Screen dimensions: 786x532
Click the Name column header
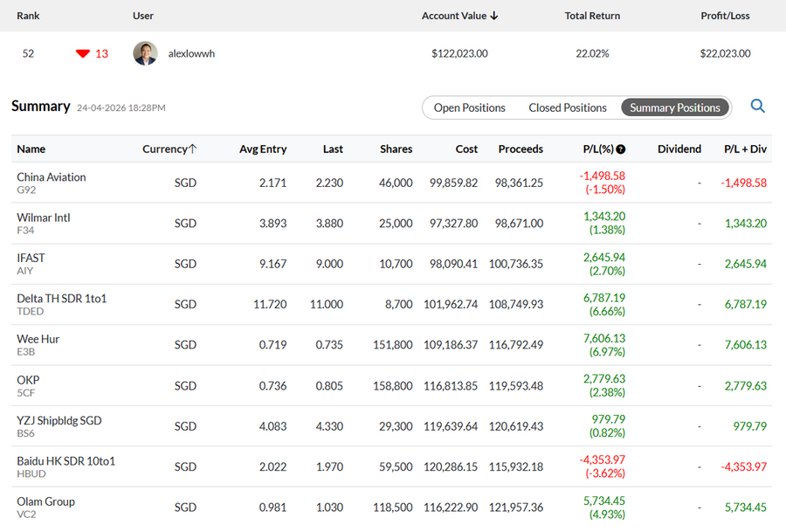(x=31, y=149)
